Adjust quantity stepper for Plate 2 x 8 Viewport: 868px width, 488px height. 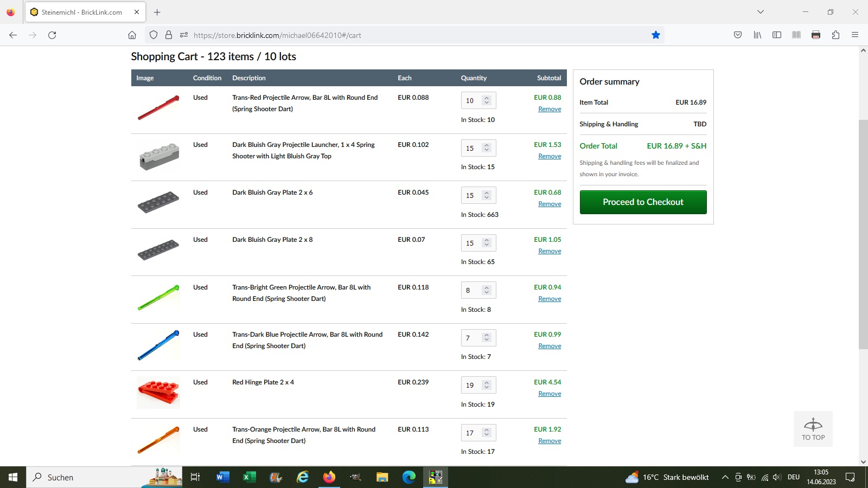click(487, 243)
